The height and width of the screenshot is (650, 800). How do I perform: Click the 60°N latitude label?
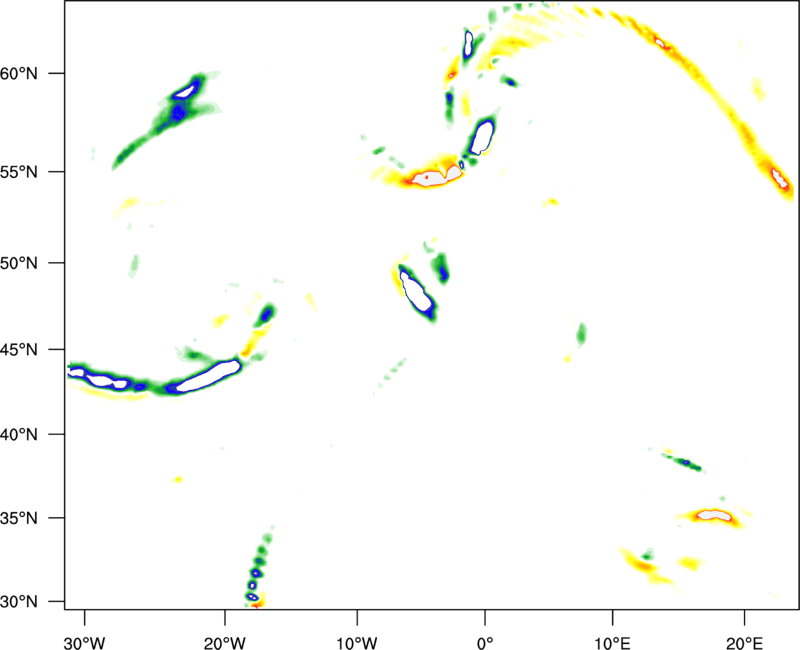coord(19,74)
